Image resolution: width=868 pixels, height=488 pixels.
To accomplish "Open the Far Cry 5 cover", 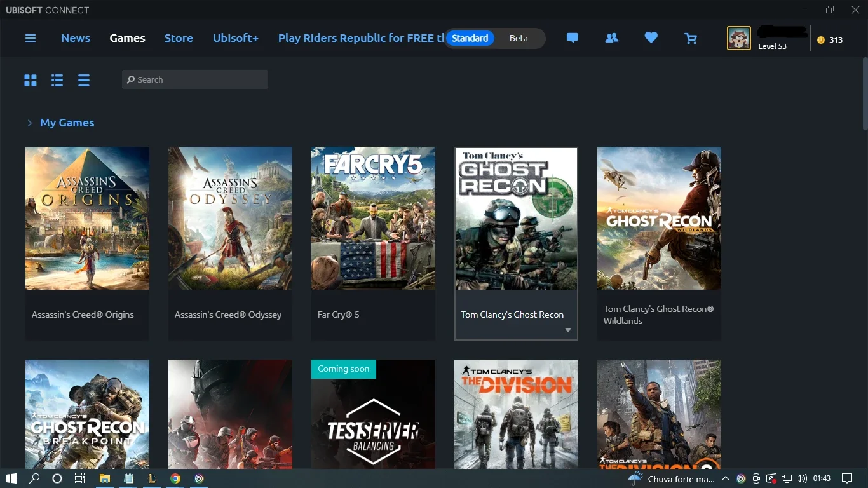I will coord(373,219).
